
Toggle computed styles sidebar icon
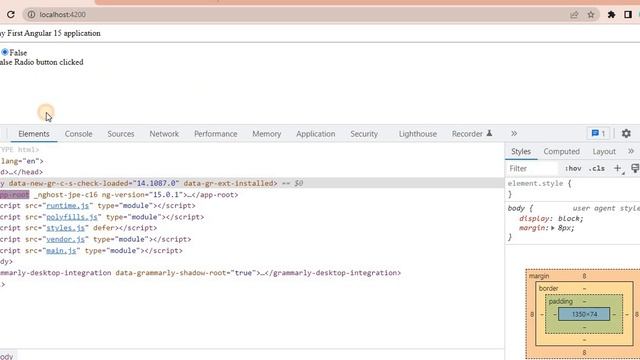click(635, 168)
